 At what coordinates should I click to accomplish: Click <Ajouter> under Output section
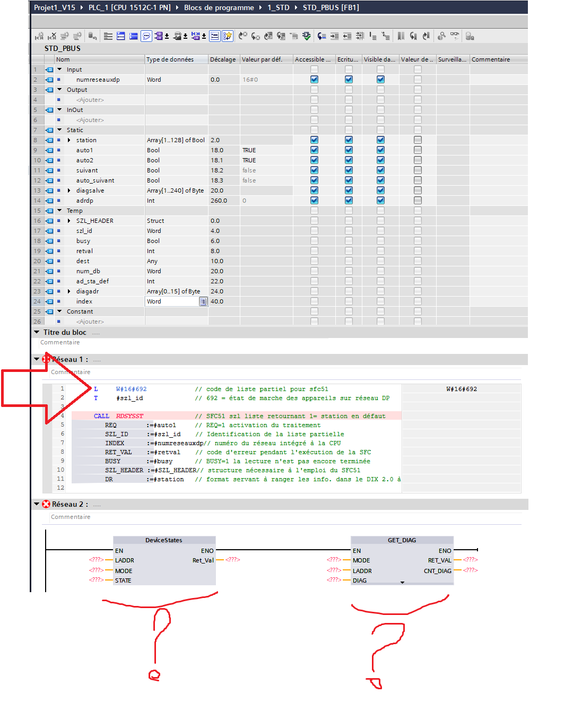point(90,100)
